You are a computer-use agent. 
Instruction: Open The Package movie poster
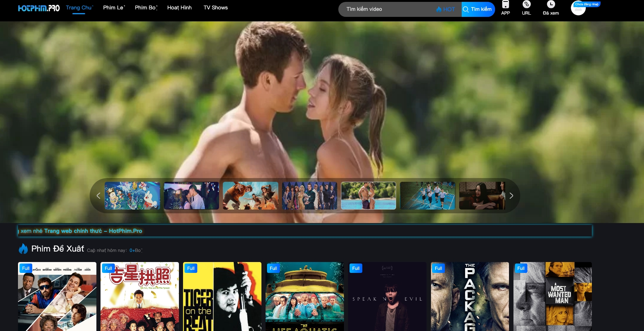coord(470,296)
